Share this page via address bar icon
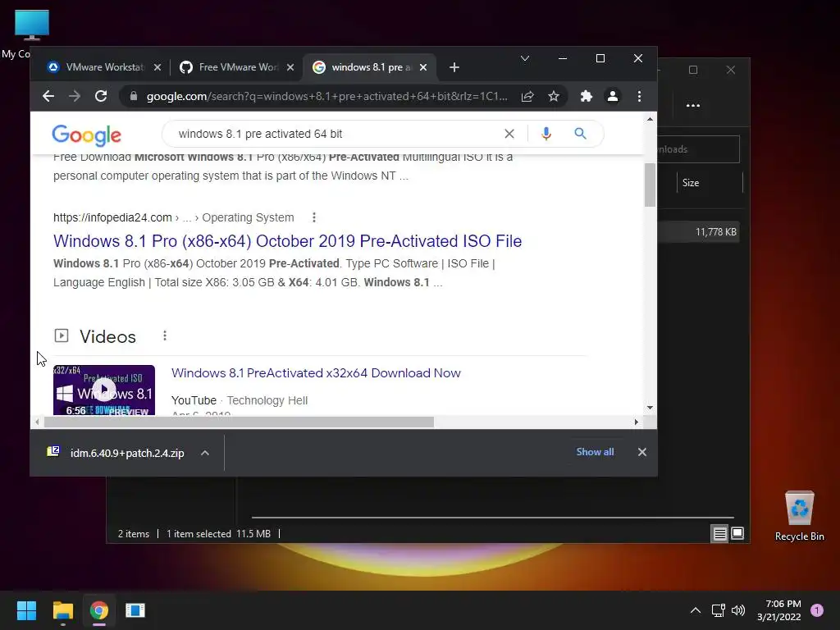The height and width of the screenshot is (630, 840). pyautogui.click(x=527, y=97)
